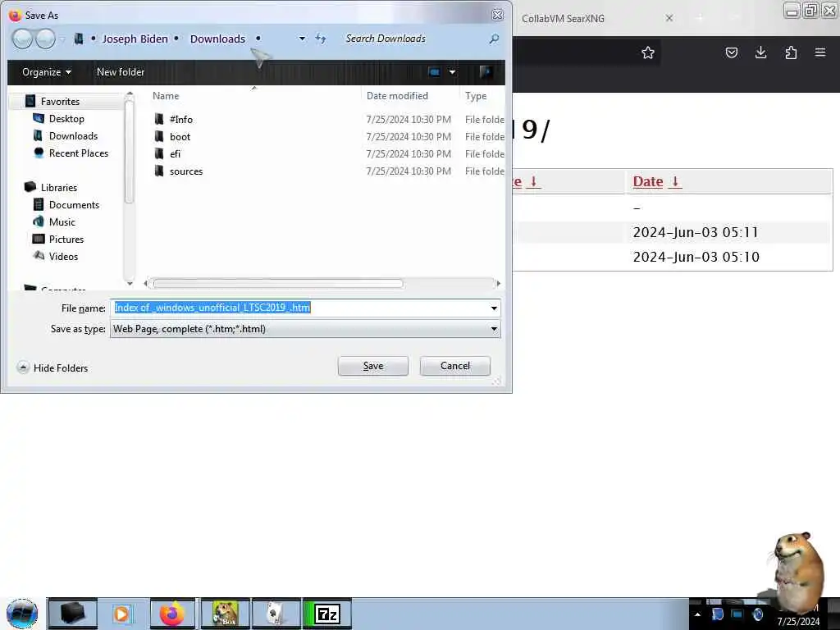Select Downloads under Favorites
Image resolution: width=840 pixels, height=630 pixels.
[73, 135]
